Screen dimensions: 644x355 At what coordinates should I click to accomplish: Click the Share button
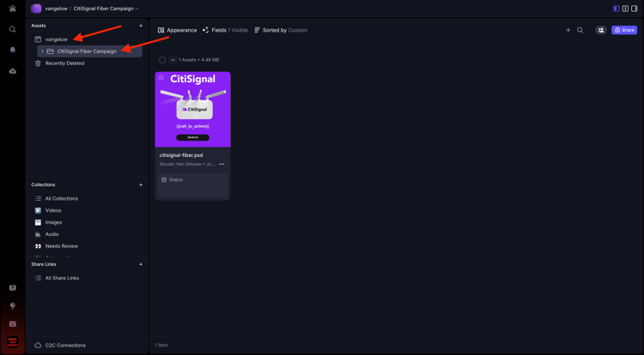(x=624, y=30)
